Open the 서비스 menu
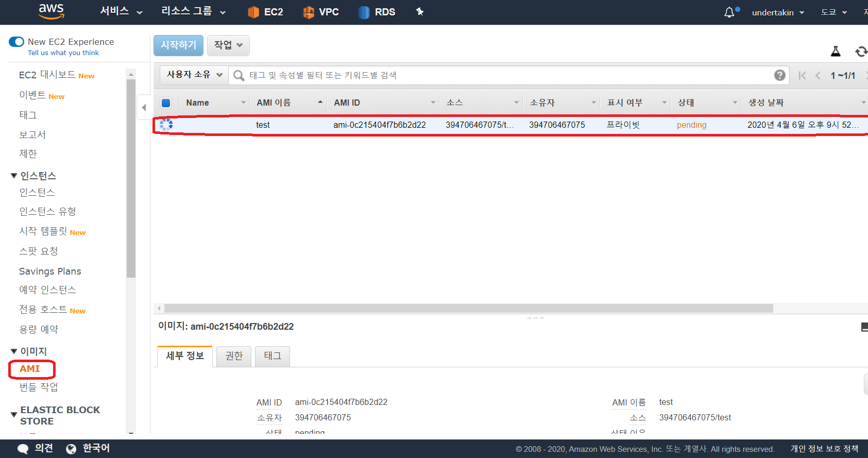This screenshot has width=868, height=458. coord(121,11)
